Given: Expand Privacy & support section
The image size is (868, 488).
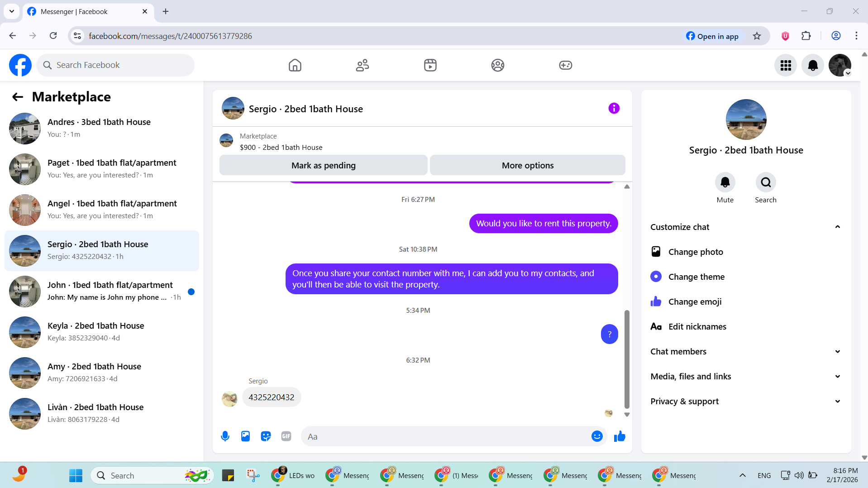Looking at the screenshot, I should [x=746, y=401].
